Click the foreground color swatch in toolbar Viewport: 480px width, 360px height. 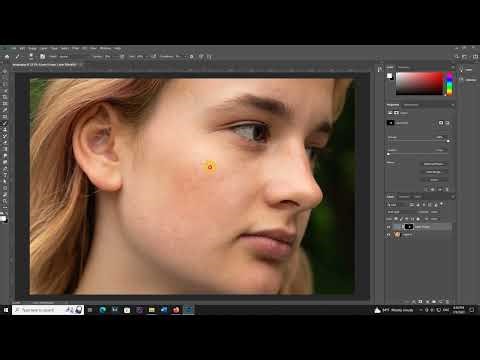tap(3, 218)
